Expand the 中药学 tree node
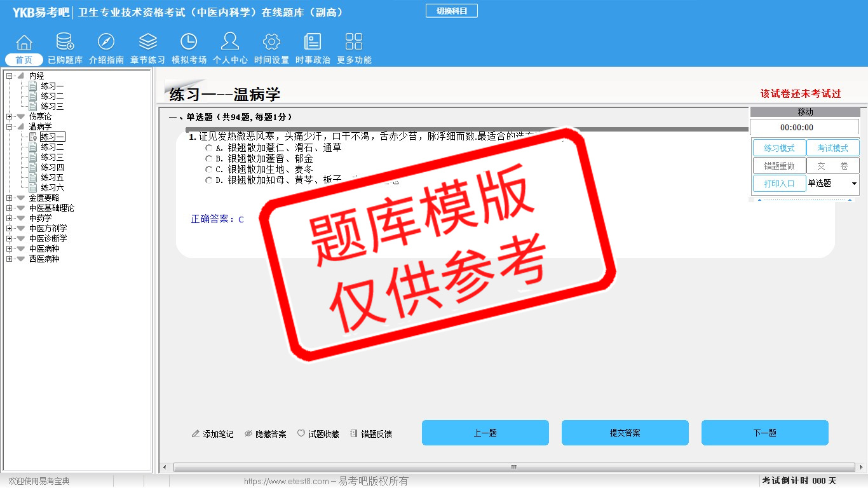Screen dimensions: 868x488 [10, 219]
